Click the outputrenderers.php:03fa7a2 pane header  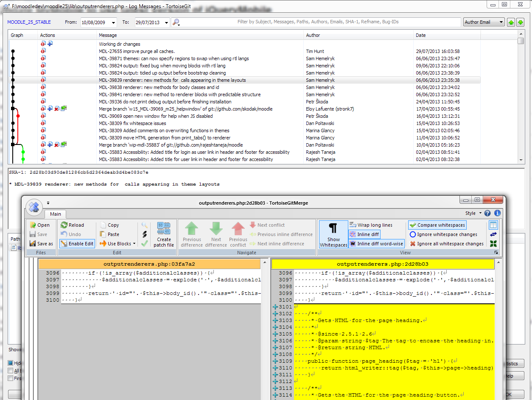tap(149, 264)
